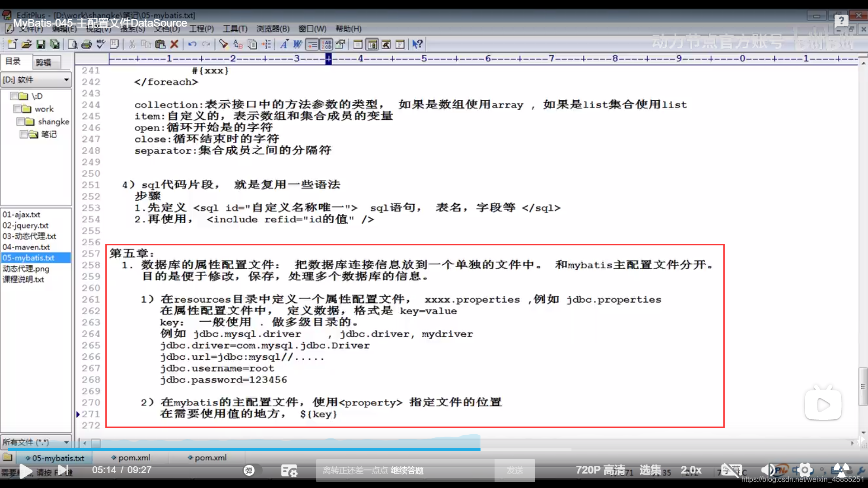Open Print Preview from toolbar
The width and height of the screenshot is (868, 488).
click(72, 44)
